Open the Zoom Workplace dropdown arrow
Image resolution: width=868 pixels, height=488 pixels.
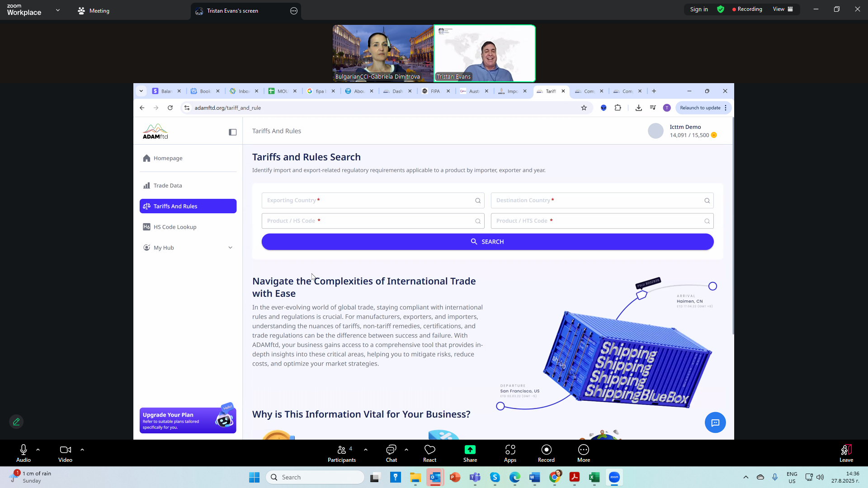58,10
